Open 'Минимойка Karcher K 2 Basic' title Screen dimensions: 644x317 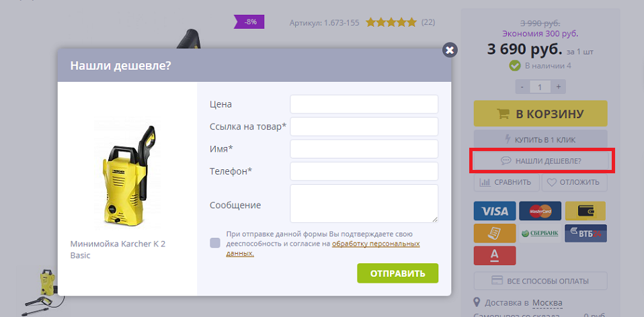coord(118,249)
